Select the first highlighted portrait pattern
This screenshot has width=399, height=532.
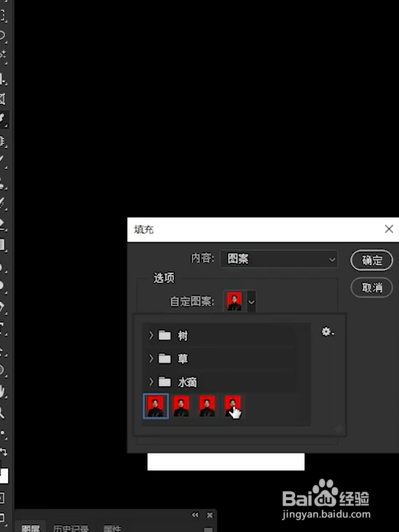point(156,406)
